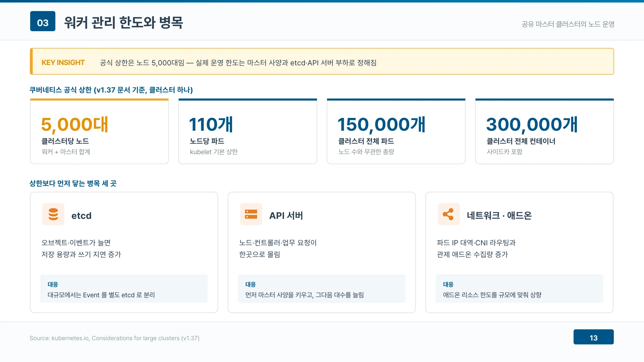
Task: Click the response 애드온 리소스 한도를 규모에 맞춰 상향
Action: point(492,295)
